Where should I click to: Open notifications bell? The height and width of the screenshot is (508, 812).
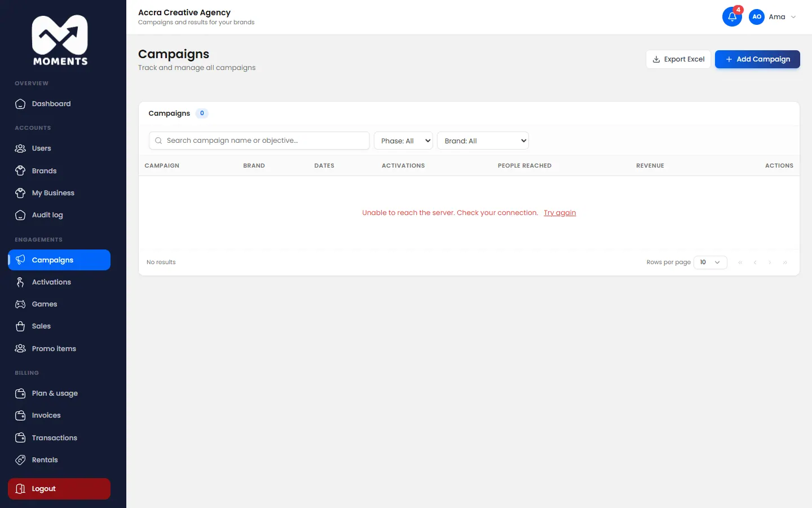pyautogui.click(x=732, y=17)
